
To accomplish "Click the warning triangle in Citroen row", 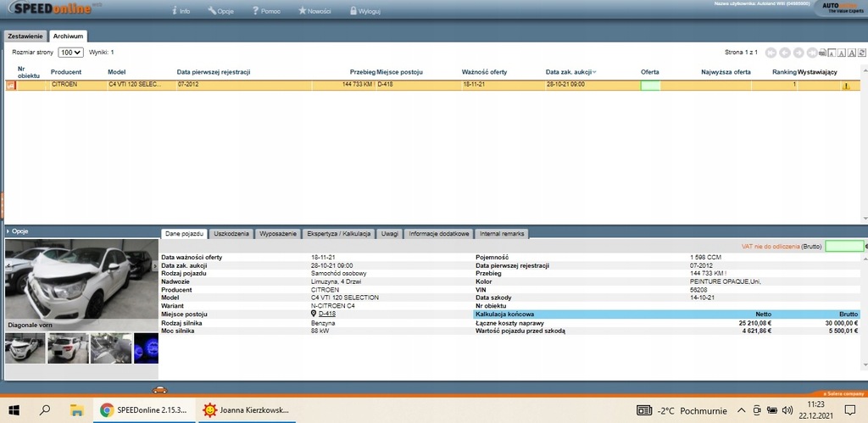I will 845,86.
